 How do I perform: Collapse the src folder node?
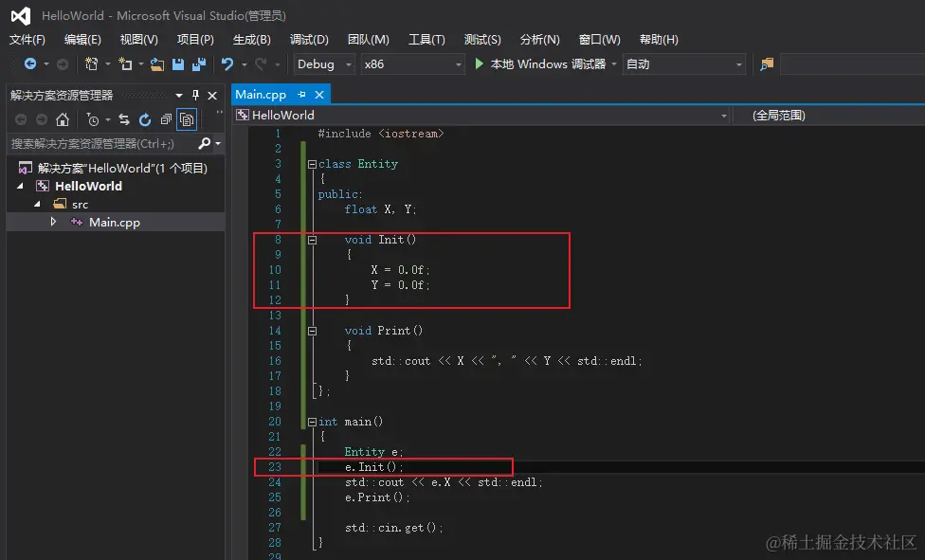[x=37, y=204]
